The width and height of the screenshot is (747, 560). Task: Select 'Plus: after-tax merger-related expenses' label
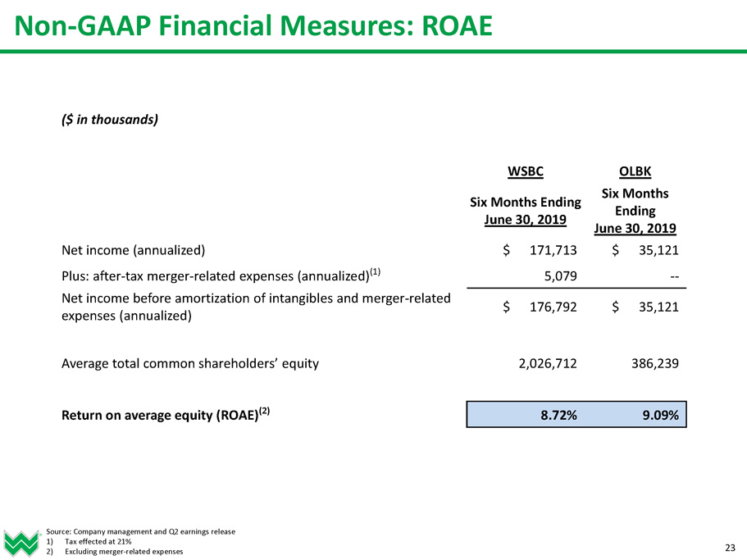tap(221, 275)
